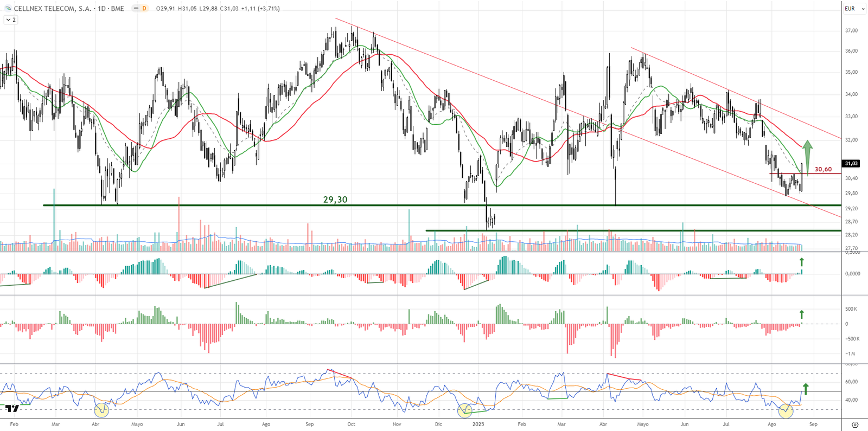Click the 2025 year label on the time axis

[x=478, y=424]
